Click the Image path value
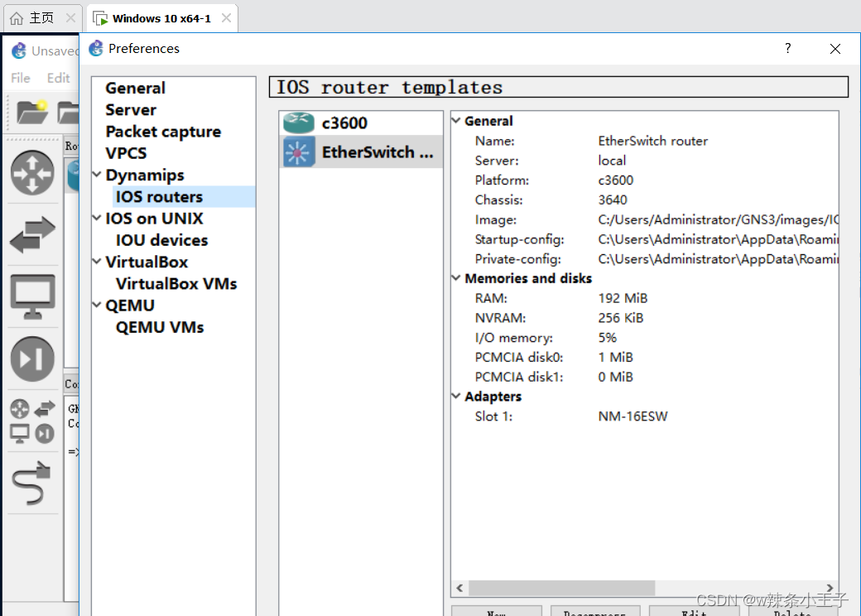Image resolution: width=861 pixels, height=616 pixels. (719, 219)
